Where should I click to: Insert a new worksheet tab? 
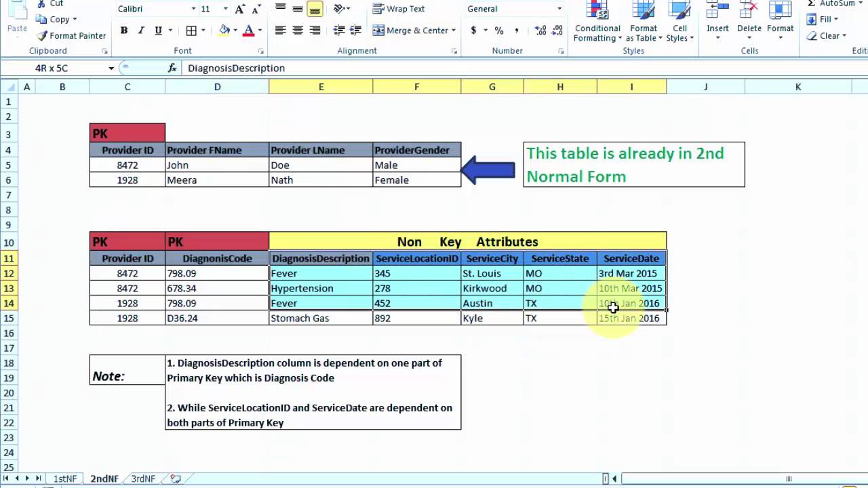click(x=176, y=479)
